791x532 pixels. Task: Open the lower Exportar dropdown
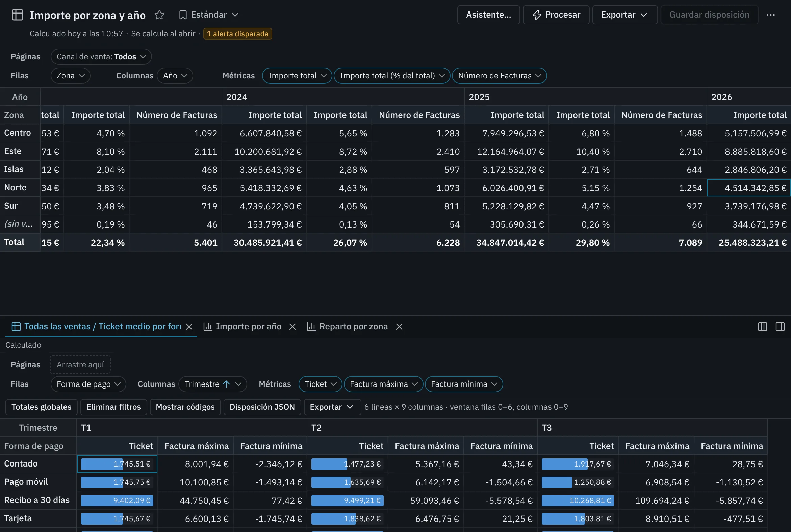click(x=332, y=407)
